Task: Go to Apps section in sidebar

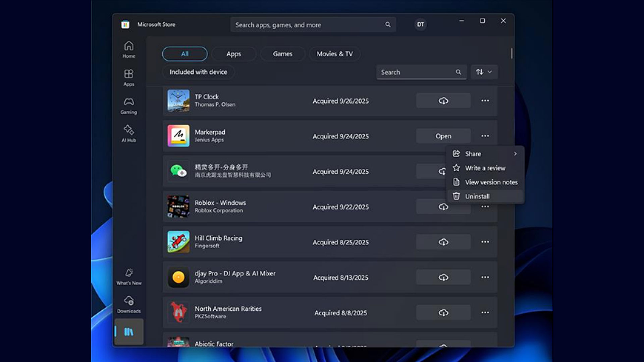Action: pyautogui.click(x=129, y=77)
